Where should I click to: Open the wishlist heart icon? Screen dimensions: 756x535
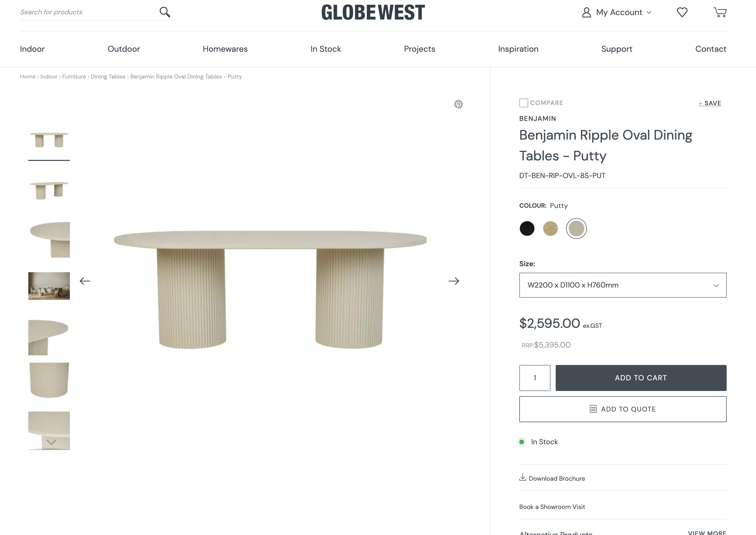(x=682, y=12)
